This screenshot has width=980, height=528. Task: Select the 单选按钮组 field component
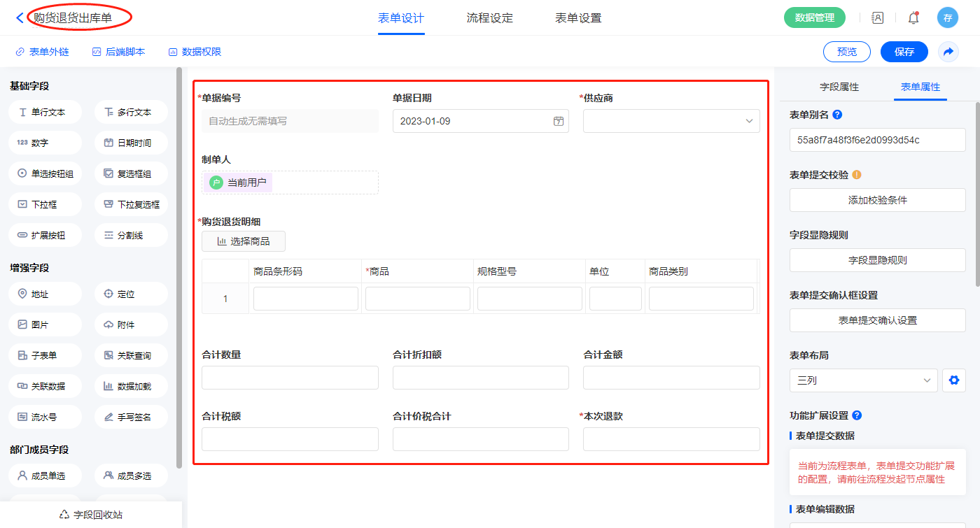tap(45, 173)
